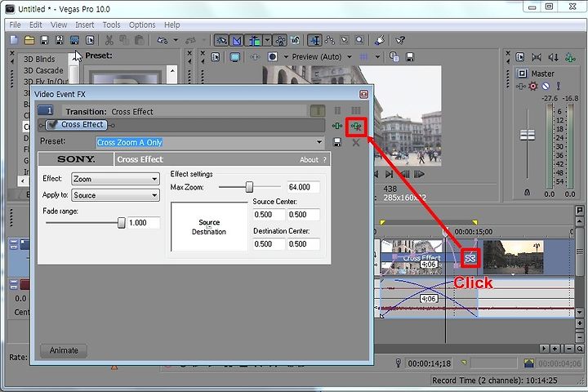Open the Effect dropdown showing Zoom
Viewport: 588px width, 392px height.
[x=115, y=179]
